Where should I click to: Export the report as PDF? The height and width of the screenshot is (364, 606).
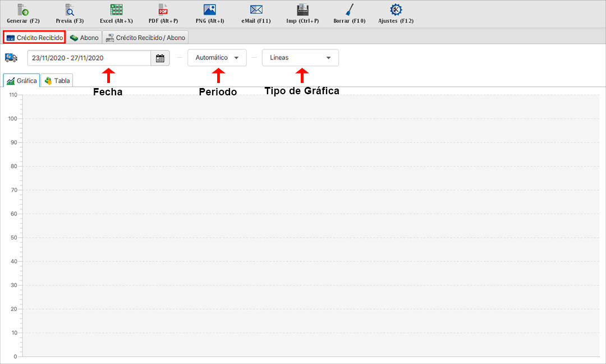tap(163, 10)
